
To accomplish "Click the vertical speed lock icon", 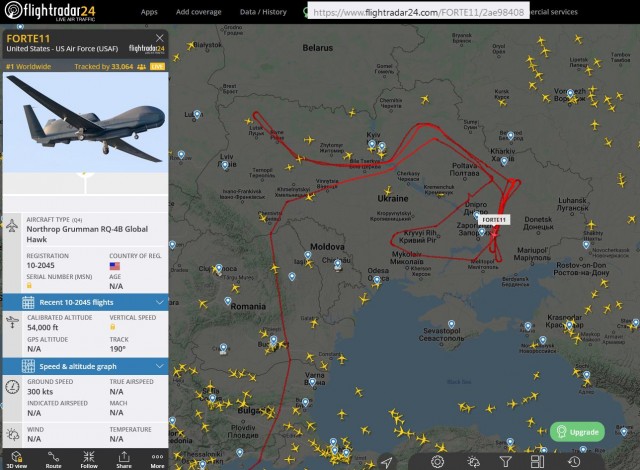I will click(x=113, y=327).
